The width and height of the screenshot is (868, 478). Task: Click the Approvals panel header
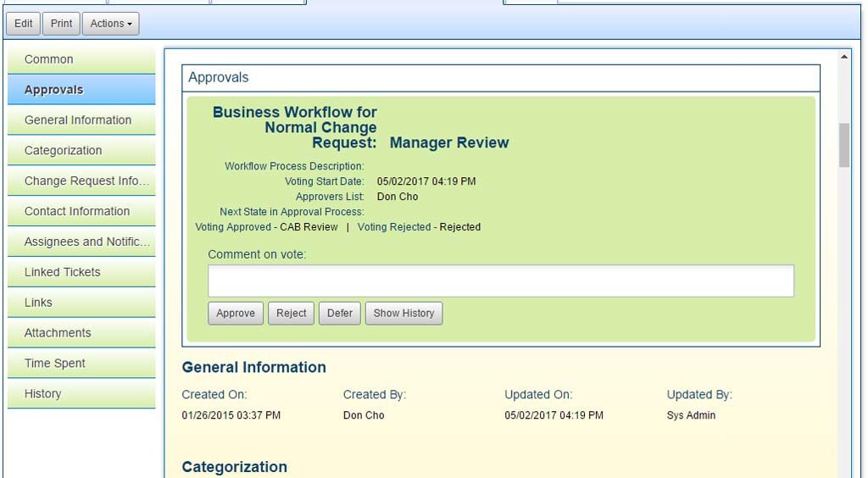[x=500, y=78]
